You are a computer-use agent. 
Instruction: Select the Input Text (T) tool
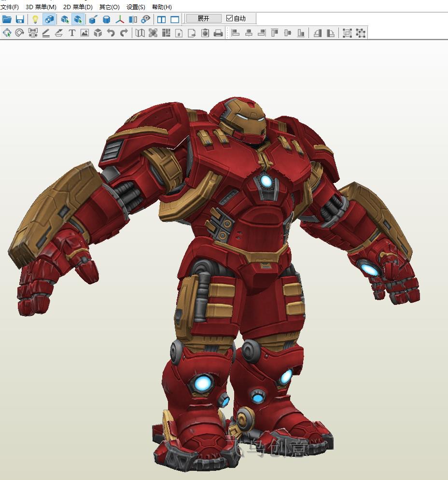72,33
